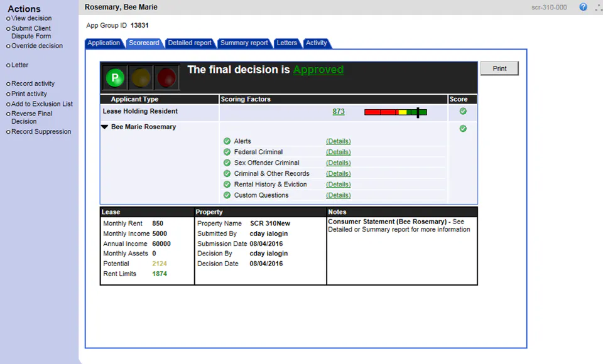This screenshot has height=364, width=603.
Task: Click green check icon beside Alerts
Action: click(x=227, y=141)
